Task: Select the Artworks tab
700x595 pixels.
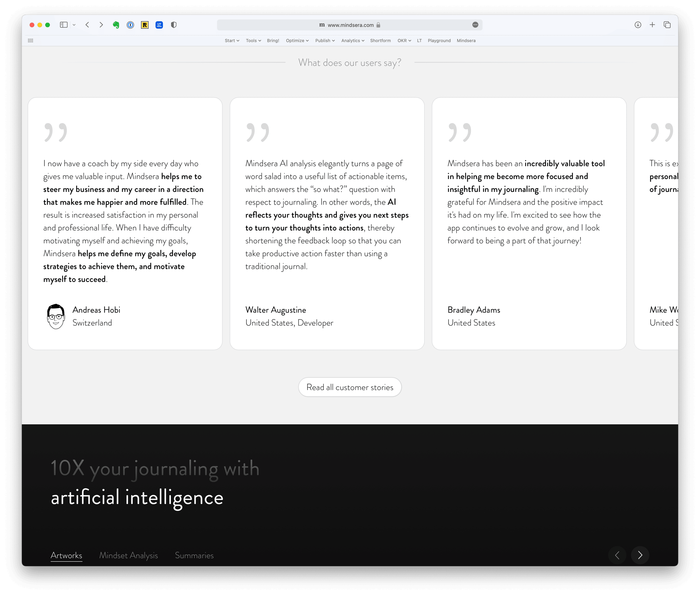Action: click(x=66, y=555)
